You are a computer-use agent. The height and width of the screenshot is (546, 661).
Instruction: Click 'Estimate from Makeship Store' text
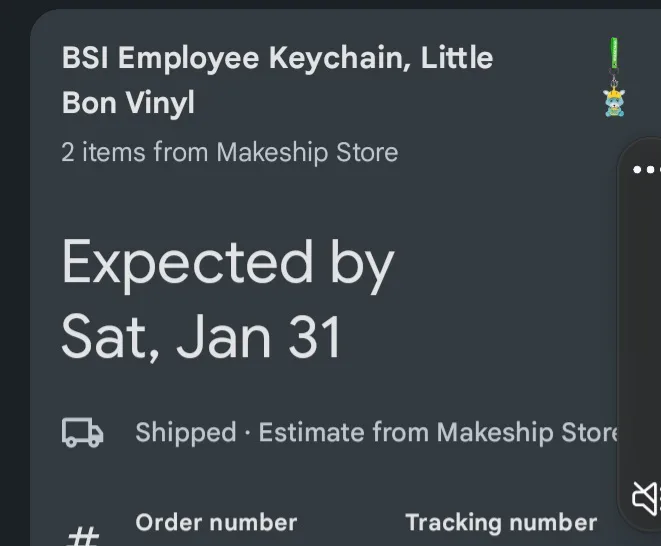[x=438, y=432]
